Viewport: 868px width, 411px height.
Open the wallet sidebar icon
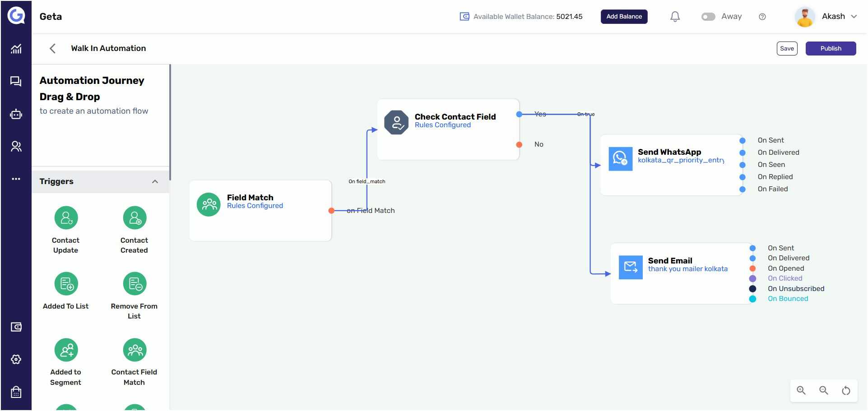(16, 327)
